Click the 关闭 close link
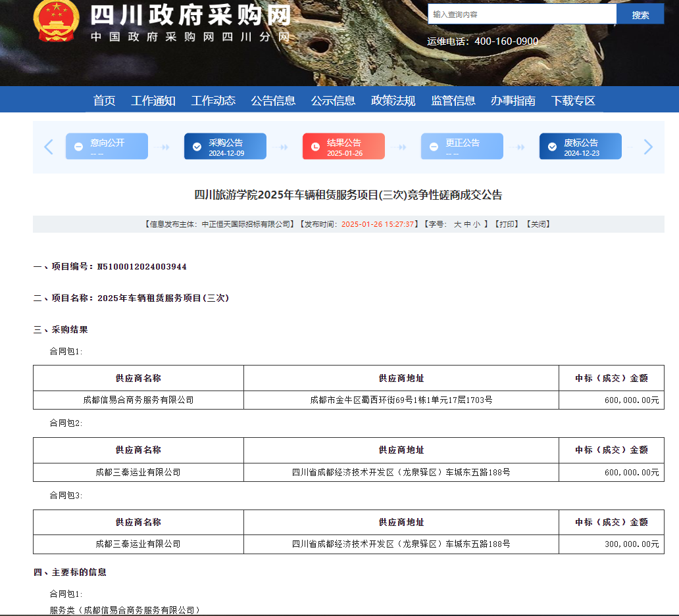The width and height of the screenshot is (679, 616). point(538,224)
